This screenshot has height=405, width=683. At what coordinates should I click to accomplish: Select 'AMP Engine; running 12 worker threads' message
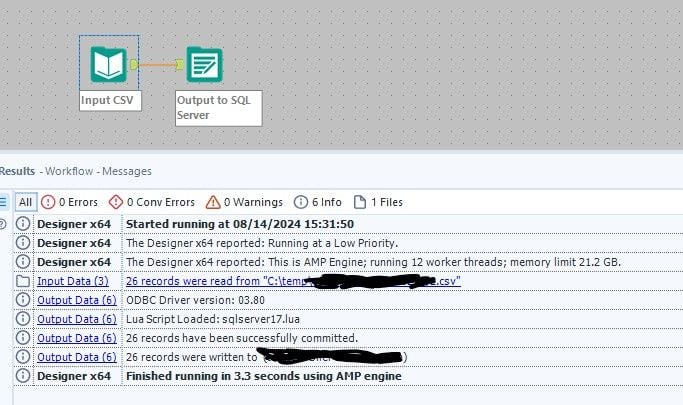[x=373, y=262]
